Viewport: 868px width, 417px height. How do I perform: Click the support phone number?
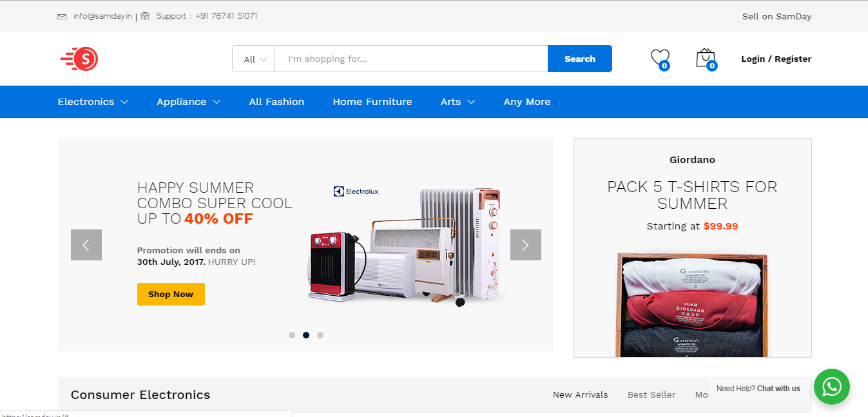click(227, 16)
